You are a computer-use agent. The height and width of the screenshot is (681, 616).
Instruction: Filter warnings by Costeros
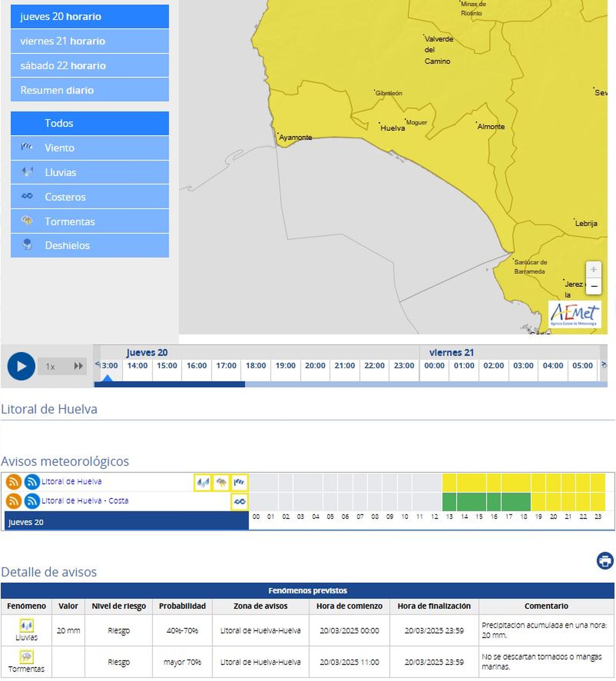pos(90,197)
